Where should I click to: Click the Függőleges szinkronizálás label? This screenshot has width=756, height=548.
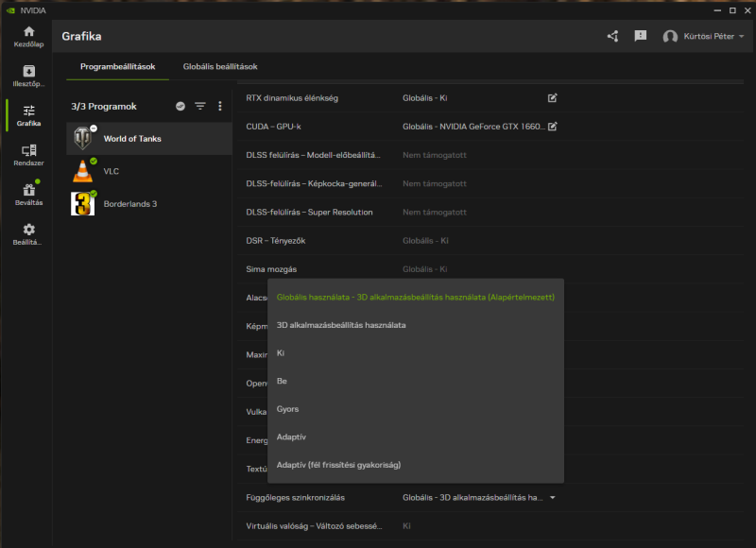[295, 497]
